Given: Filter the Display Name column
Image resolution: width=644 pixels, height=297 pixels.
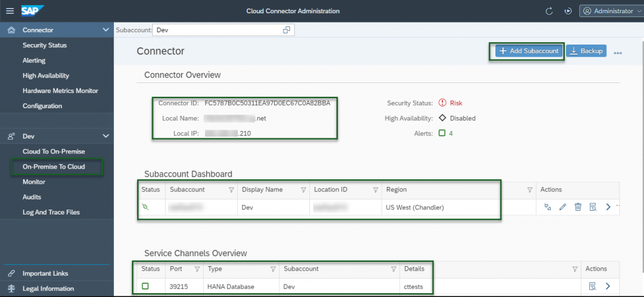Looking at the screenshot, I should pos(304,190).
